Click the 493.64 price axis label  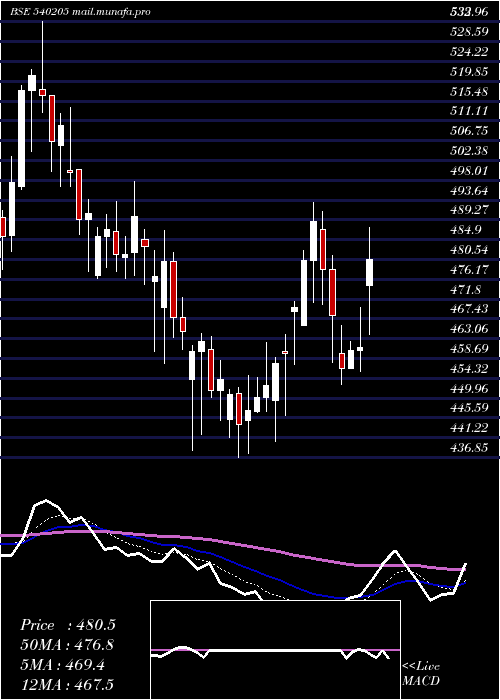[x=469, y=191]
